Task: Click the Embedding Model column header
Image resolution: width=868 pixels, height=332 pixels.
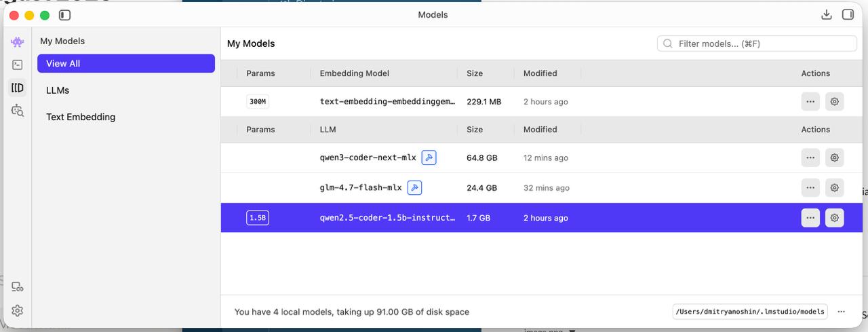Action: coord(355,73)
